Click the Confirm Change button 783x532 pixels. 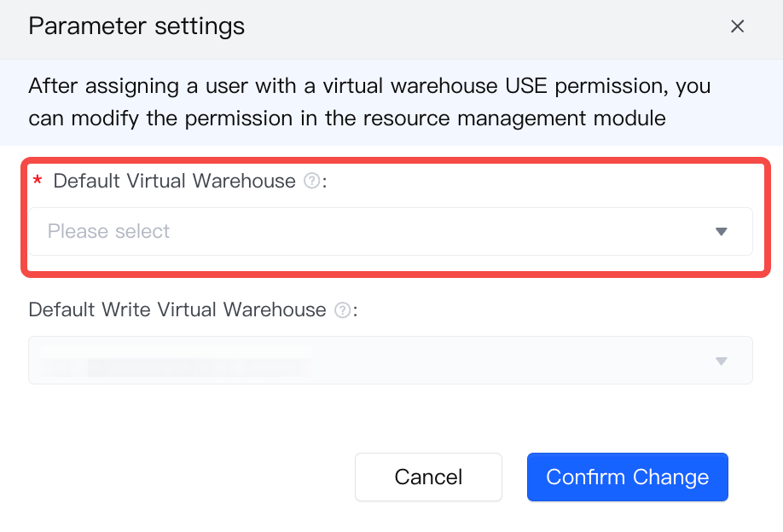(628, 477)
